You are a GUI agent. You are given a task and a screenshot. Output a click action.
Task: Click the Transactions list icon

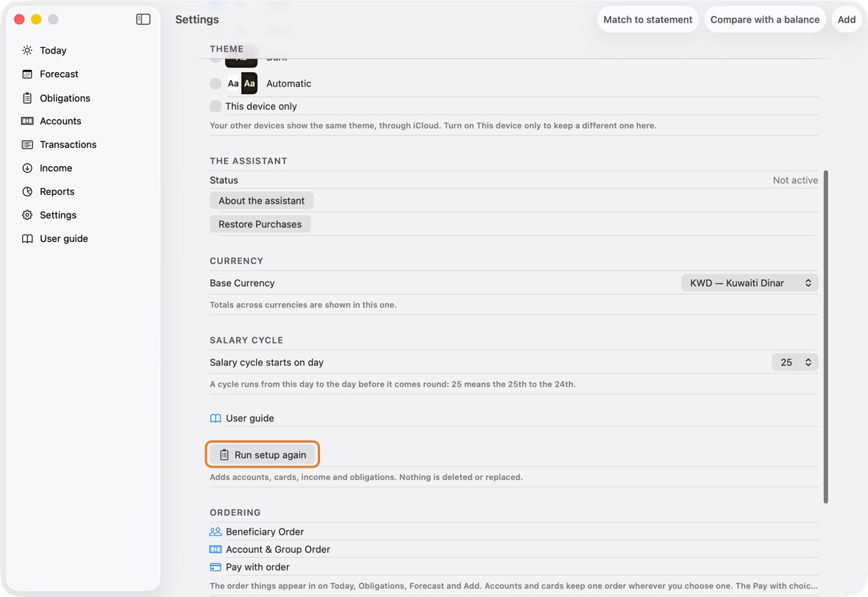pyautogui.click(x=27, y=144)
